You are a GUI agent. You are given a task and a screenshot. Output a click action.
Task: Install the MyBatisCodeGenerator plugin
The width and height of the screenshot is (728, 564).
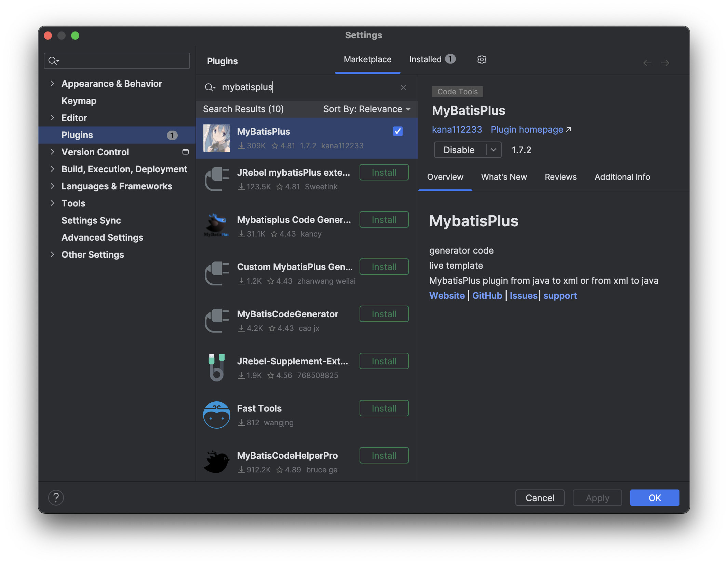(384, 314)
